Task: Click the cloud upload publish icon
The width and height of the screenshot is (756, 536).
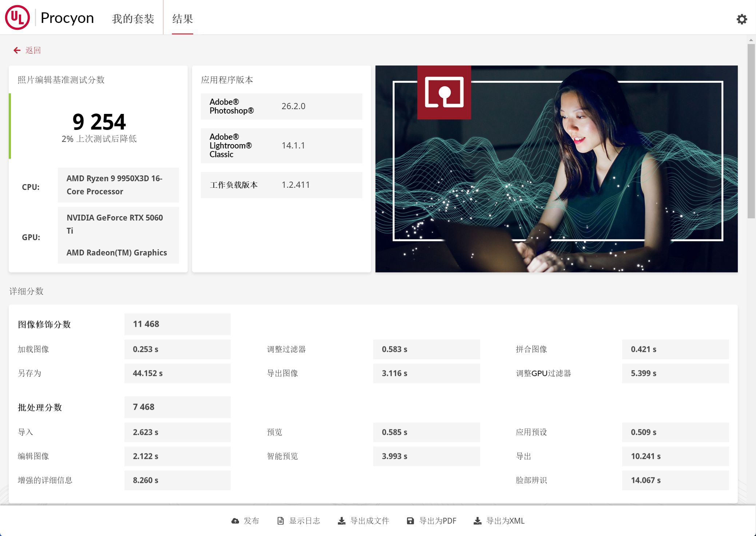Action: 235,521
